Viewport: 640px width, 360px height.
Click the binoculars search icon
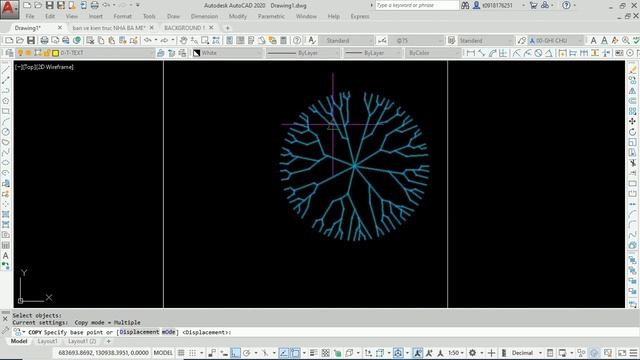tap(465, 5)
